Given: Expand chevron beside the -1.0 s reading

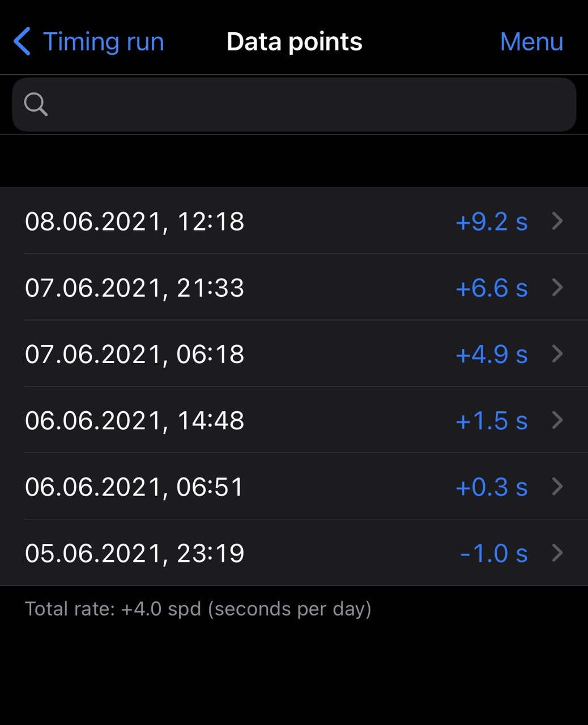Looking at the screenshot, I should [x=557, y=552].
